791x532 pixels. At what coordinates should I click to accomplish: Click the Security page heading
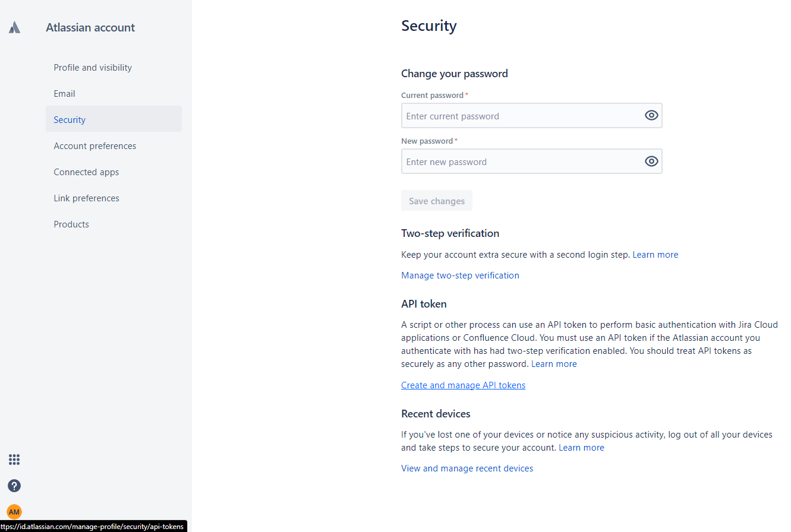click(429, 26)
